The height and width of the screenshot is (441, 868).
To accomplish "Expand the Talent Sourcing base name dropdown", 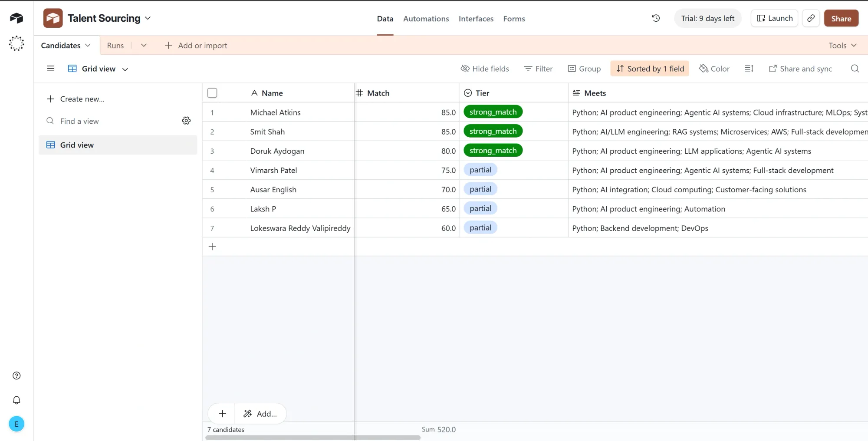I will tap(148, 18).
